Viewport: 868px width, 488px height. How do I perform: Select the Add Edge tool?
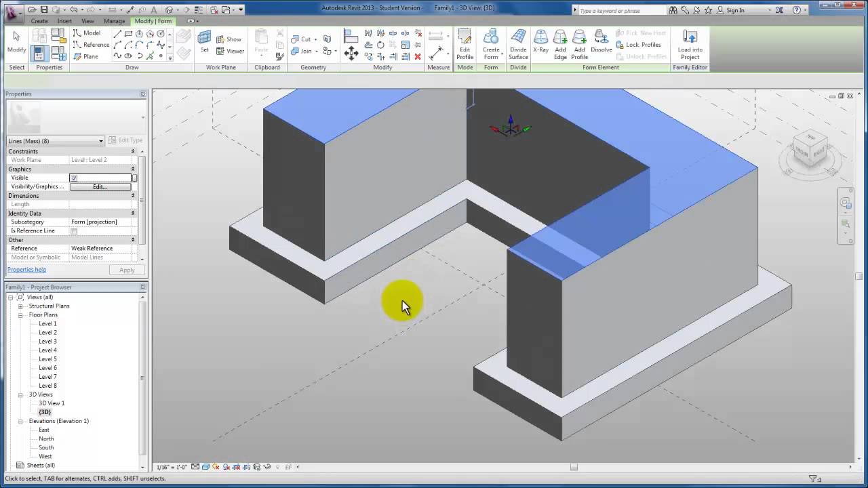tap(560, 44)
